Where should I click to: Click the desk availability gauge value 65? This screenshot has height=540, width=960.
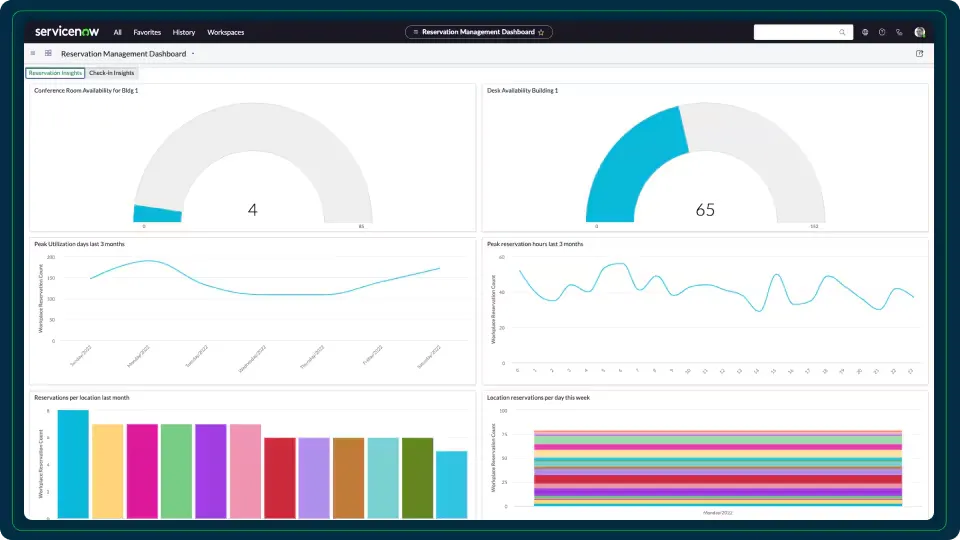pos(705,210)
